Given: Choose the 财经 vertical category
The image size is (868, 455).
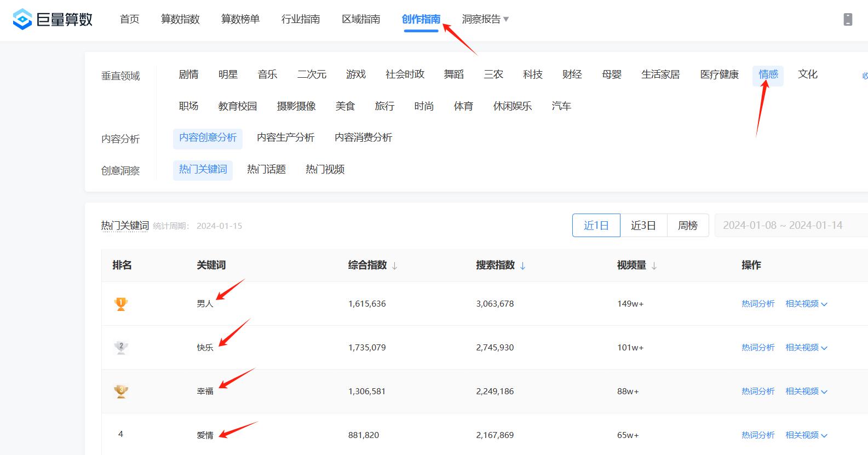Looking at the screenshot, I should pos(572,74).
